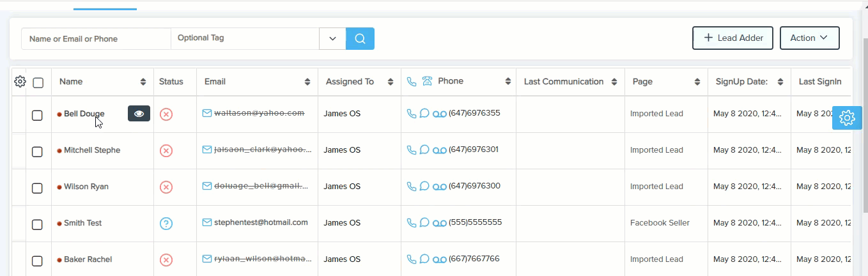
Task: Sort the table by Name column
Action: (143, 82)
